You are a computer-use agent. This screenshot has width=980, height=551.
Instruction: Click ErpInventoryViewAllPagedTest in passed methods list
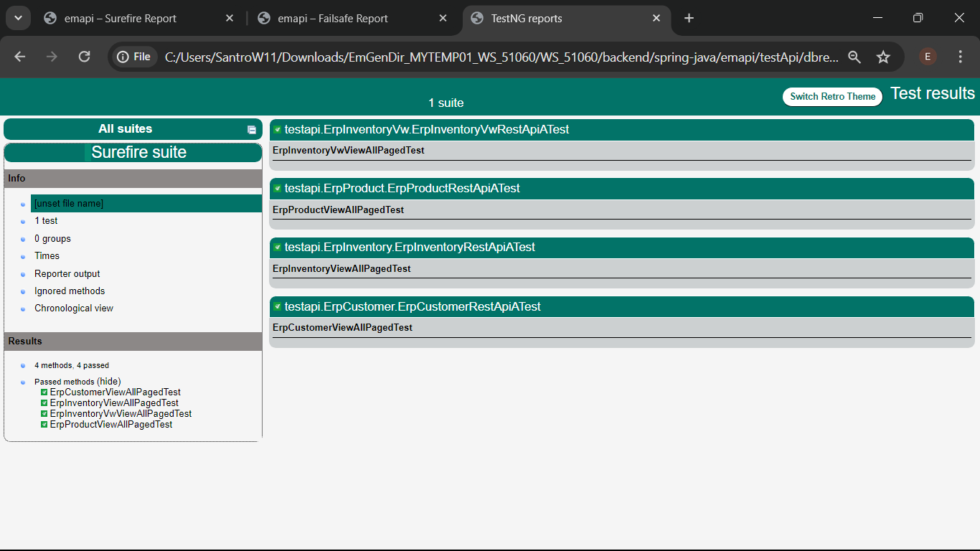point(114,403)
